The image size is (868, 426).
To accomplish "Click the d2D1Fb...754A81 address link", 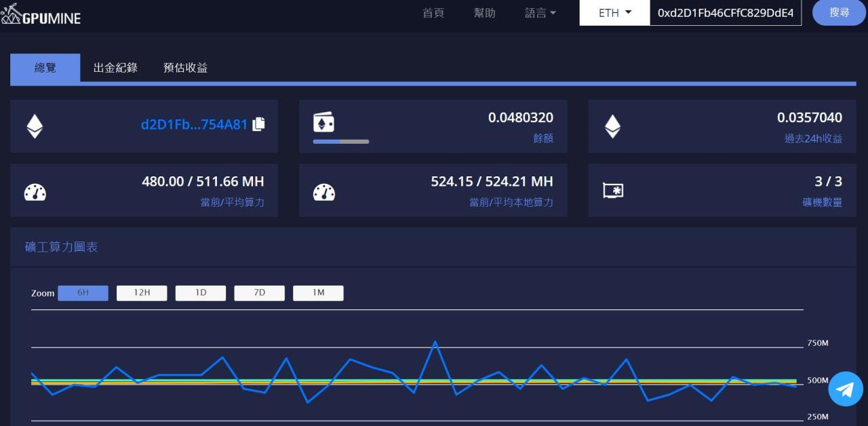I will [195, 125].
